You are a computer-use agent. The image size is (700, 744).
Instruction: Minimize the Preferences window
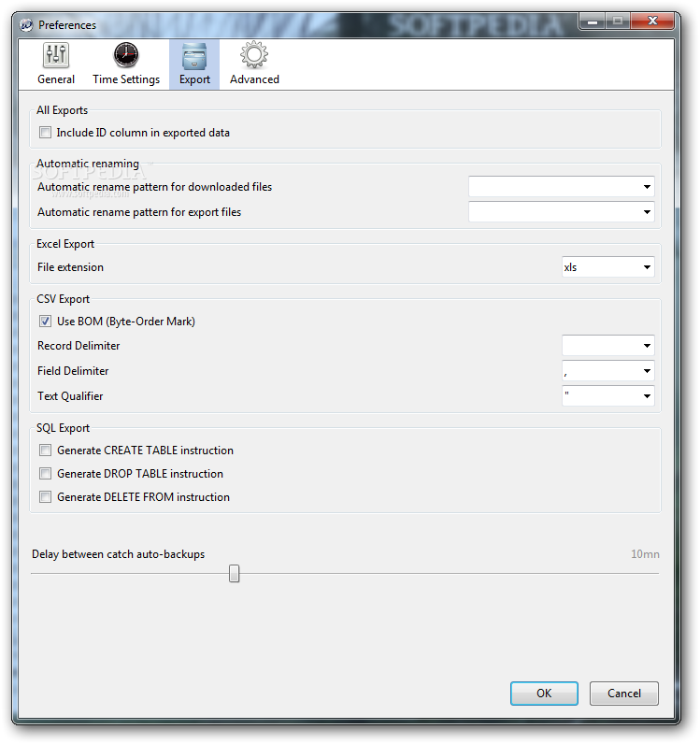(592, 21)
